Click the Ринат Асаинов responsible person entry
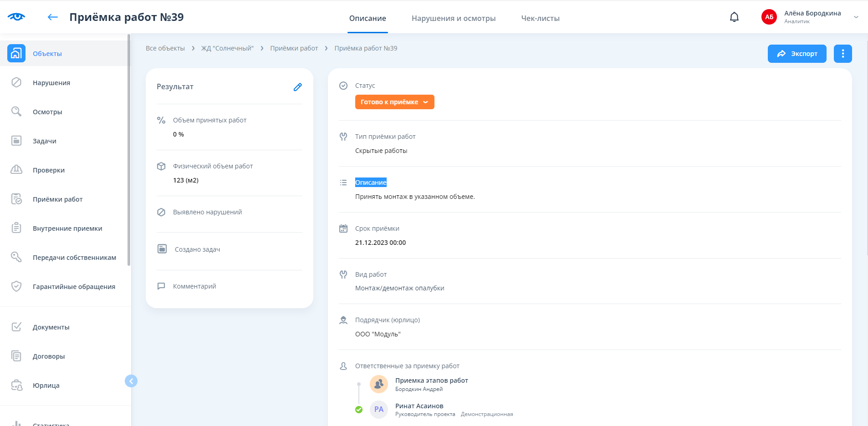This screenshot has height=426, width=868. [x=419, y=406]
